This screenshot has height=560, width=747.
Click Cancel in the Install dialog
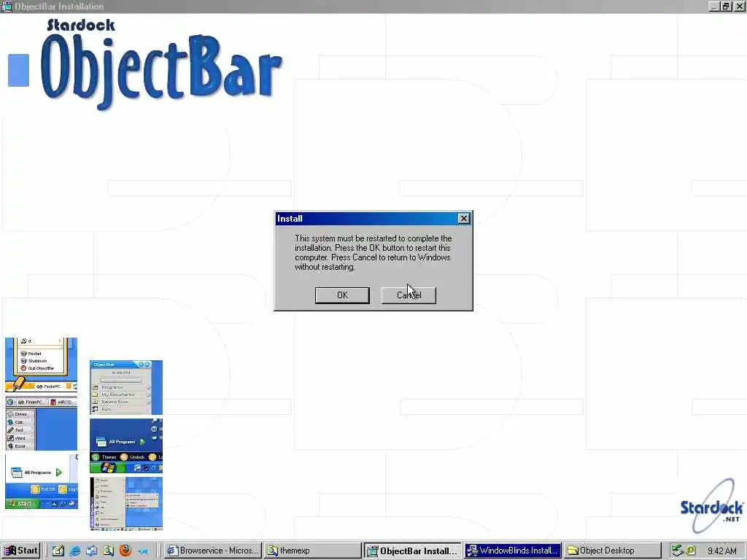[x=409, y=295]
